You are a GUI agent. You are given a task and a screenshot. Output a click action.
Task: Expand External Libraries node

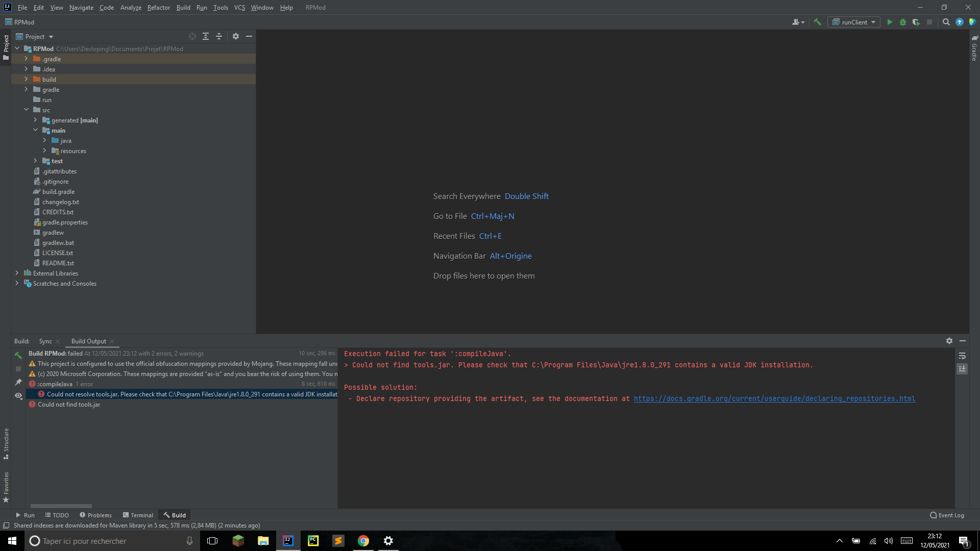(17, 273)
